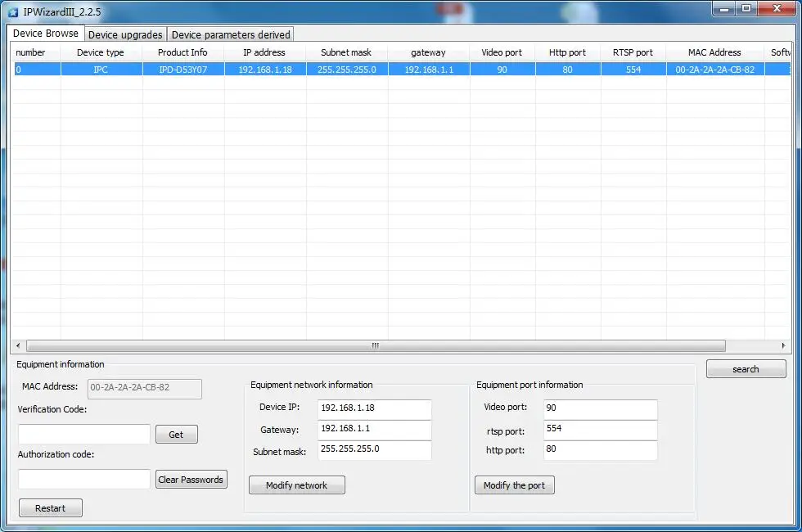This screenshot has height=532, width=802.
Task: Click the Gateway input field
Action: click(x=375, y=429)
